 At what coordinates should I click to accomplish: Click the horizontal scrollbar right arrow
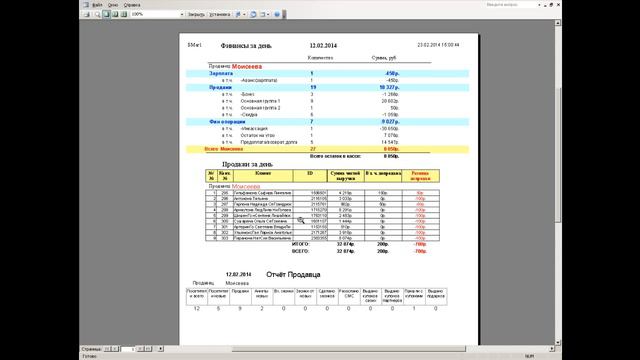tap(552, 349)
